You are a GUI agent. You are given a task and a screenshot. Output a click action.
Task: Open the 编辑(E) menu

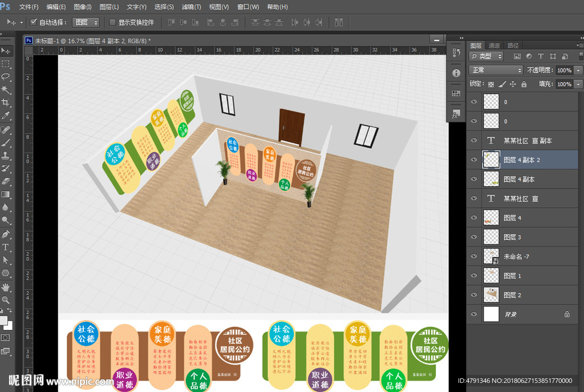click(x=56, y=7)
